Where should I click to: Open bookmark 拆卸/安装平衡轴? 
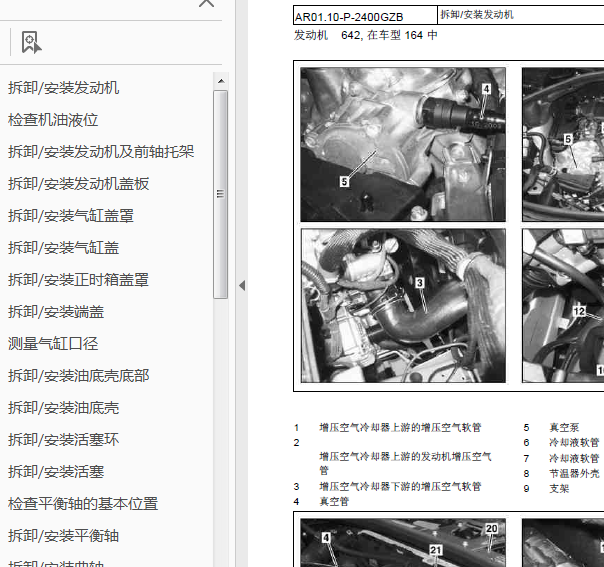coord(64,535)
